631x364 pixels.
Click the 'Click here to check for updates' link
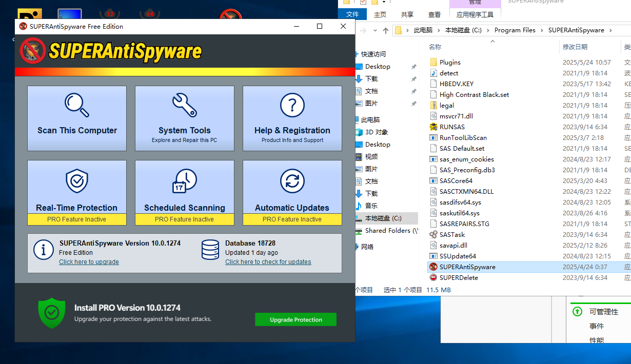pos(268,262)
